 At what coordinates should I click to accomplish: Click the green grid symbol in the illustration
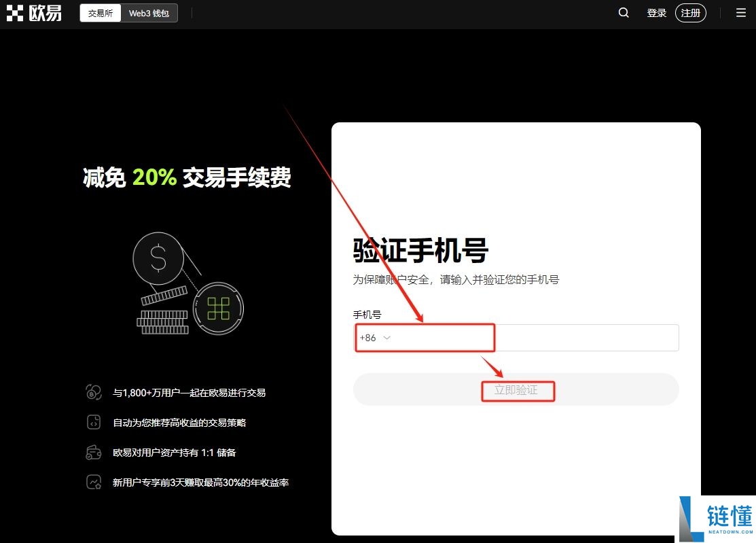tap(217, 308)
